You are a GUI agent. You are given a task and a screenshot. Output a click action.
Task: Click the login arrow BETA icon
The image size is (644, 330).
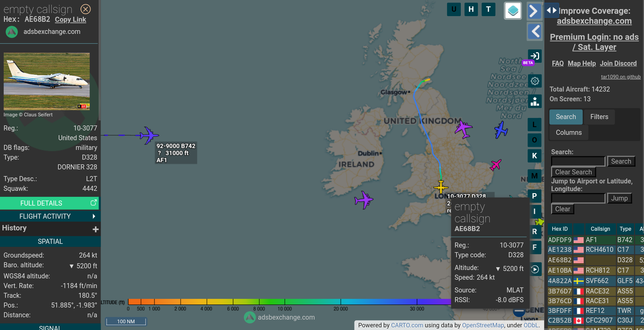tap(535, 56)
